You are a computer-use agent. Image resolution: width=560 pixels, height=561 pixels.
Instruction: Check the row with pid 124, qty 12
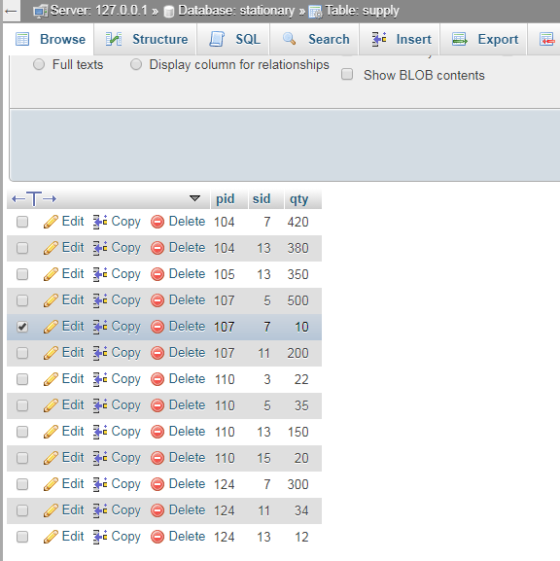pyautogui.click(x=22, y=536)
